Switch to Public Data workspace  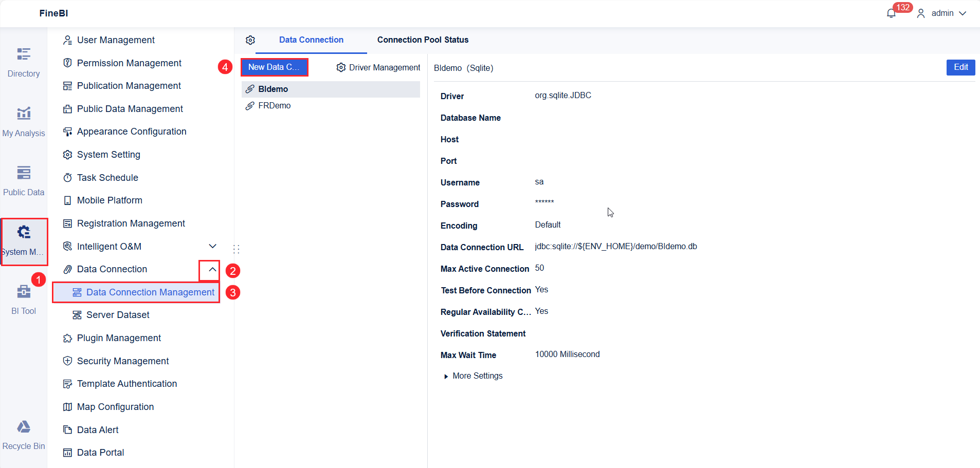23,180
